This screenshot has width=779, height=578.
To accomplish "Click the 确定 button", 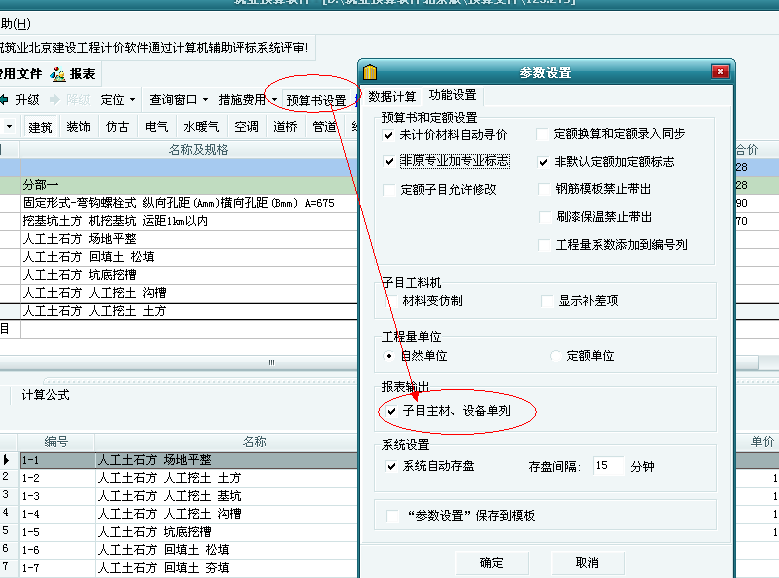I will (491, 563).
